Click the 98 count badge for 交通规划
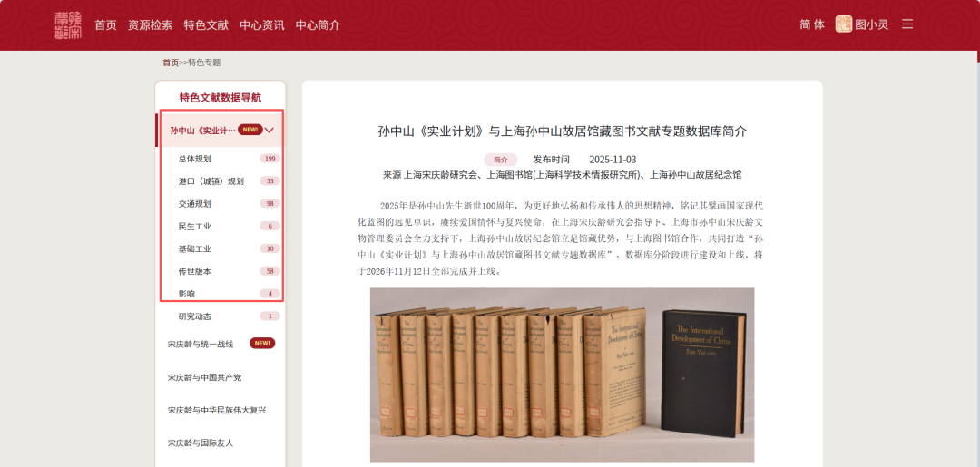The height and width of the screenshot is (467, 980). (x=270, y=203)
